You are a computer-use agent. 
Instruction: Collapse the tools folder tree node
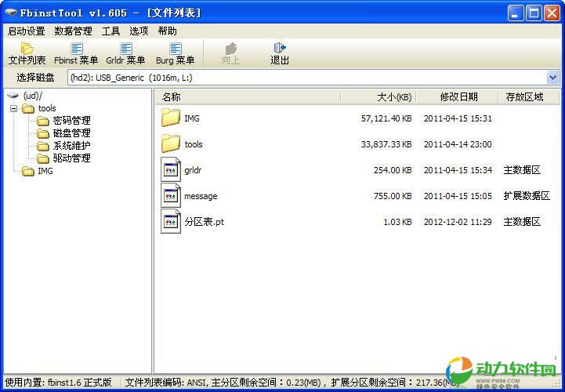tap(13, 108)
